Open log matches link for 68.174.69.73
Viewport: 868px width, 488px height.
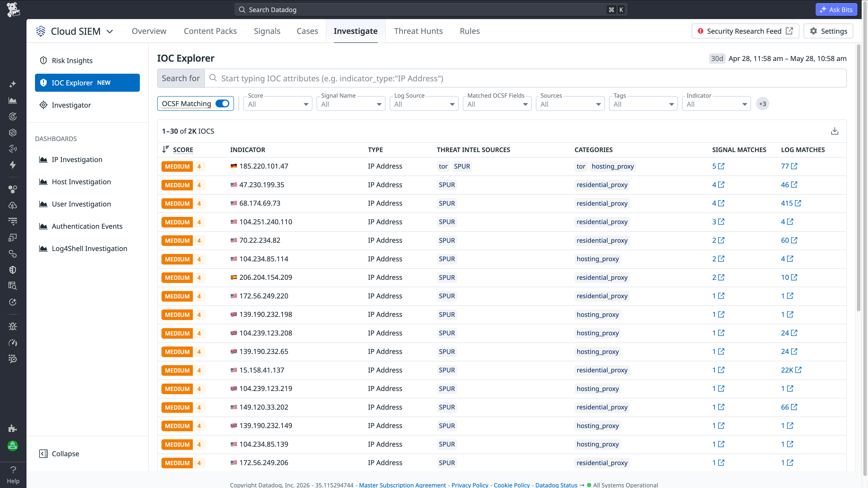(x=791, y=203)
